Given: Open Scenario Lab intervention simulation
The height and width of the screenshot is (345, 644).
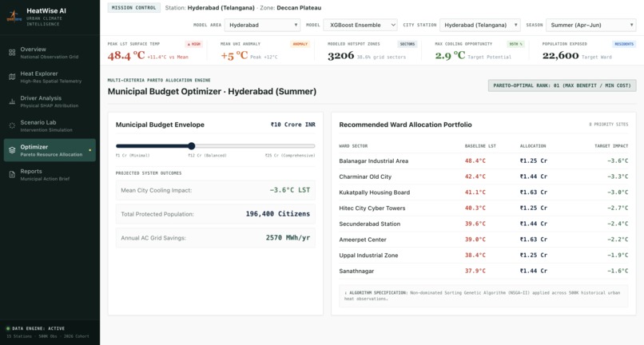Looking at the screenshot, I should pyautogui.click(x=50, y=125).
